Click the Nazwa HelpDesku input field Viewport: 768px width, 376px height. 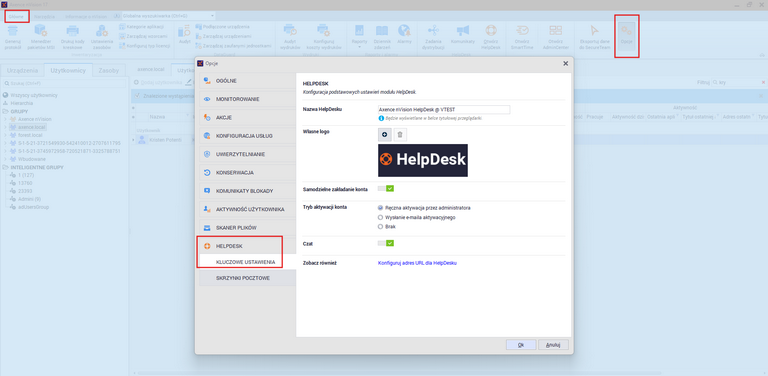(x=444, y=110)
